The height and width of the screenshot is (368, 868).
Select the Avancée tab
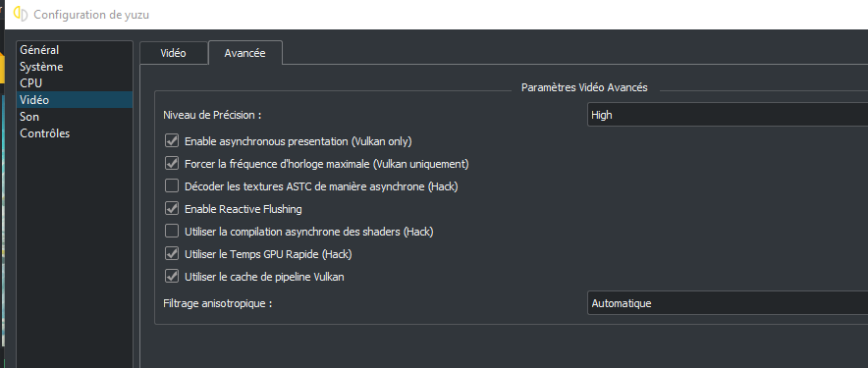click(244, 53)
